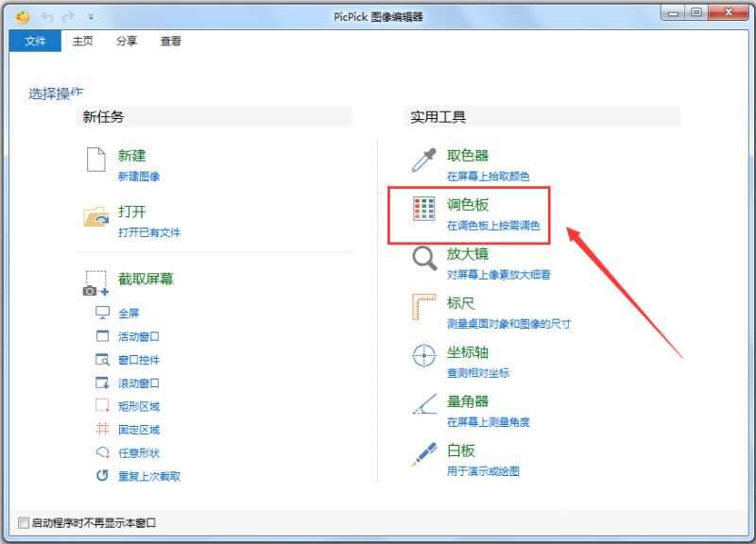Click the New image (新建) page icon
This screenshot has height=544, width=756.
pyautogui.click(x=95, y=160)
